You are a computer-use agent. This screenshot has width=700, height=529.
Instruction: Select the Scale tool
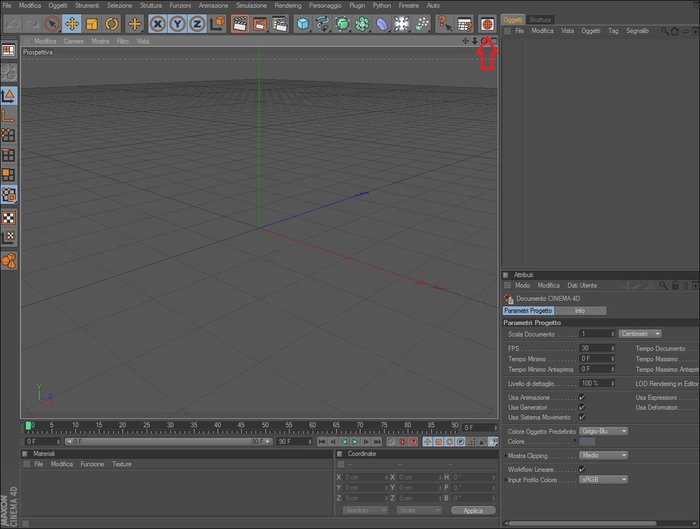tap(92, 24)
